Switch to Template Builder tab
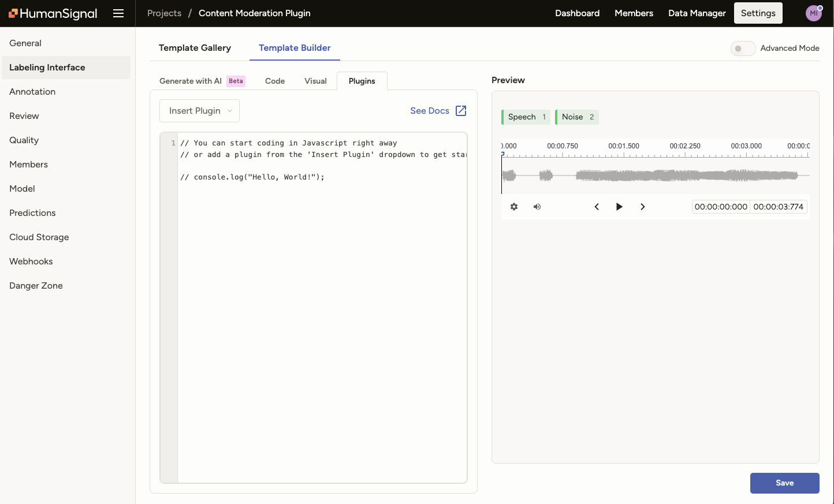Screen dimensions: 834x504 click(x=295, y=48)
